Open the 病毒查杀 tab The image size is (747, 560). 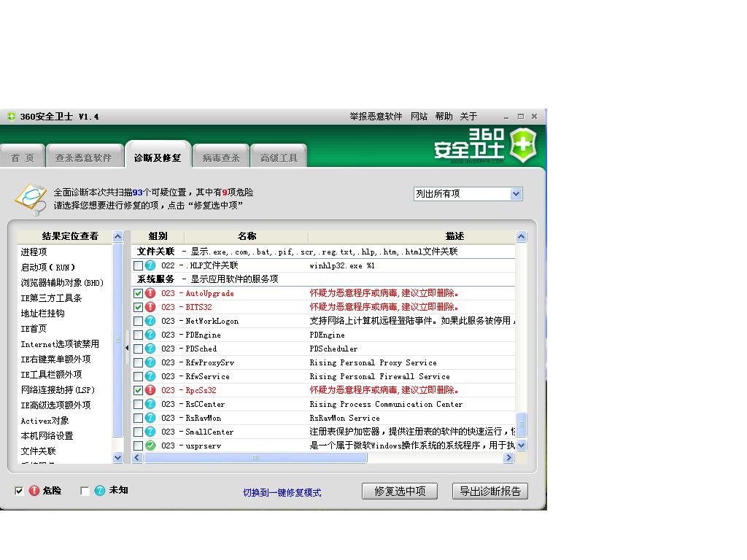221,157
